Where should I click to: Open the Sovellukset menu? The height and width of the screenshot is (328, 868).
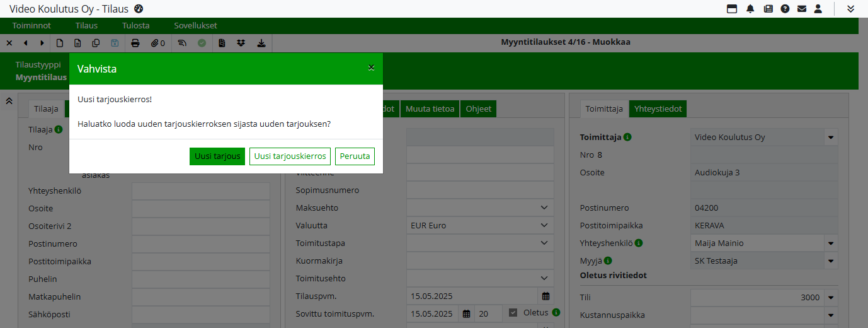coord(195,26)
